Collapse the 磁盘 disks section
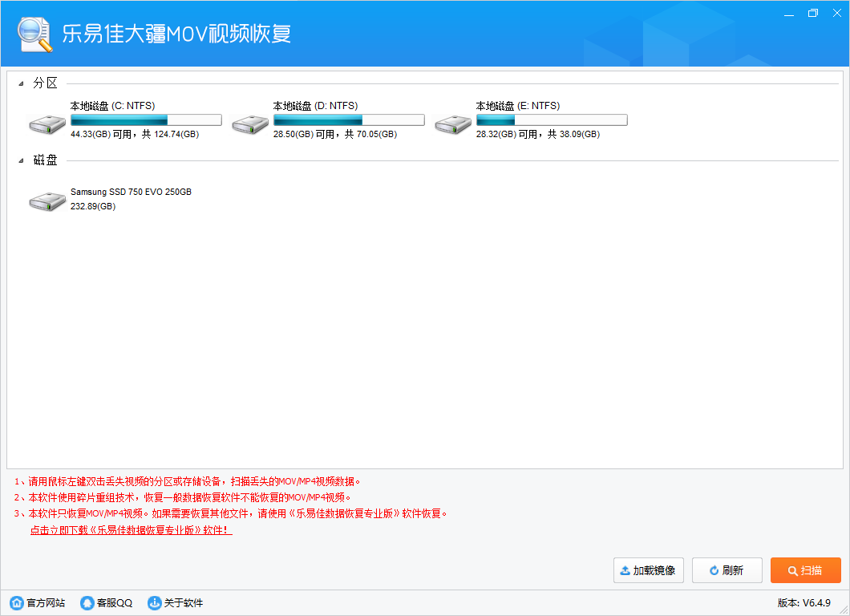Image resolution: width=850 pixels, height=616 pixels. pos(22,160)
